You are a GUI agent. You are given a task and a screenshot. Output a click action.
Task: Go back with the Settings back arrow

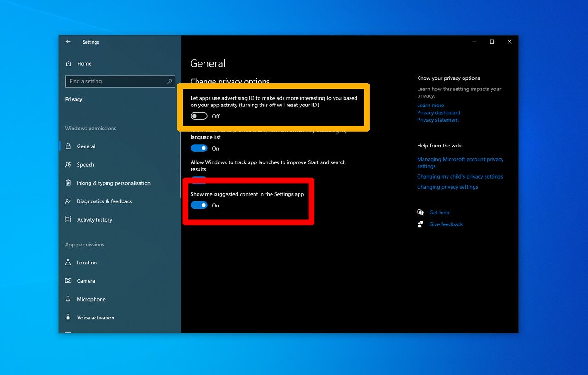point(68,42)
